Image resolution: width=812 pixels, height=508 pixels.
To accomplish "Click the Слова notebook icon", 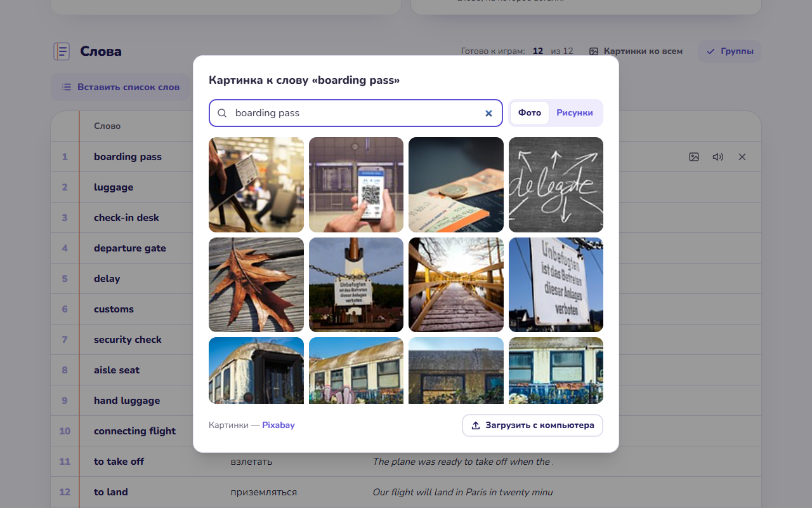I will (x=62, y=51).
